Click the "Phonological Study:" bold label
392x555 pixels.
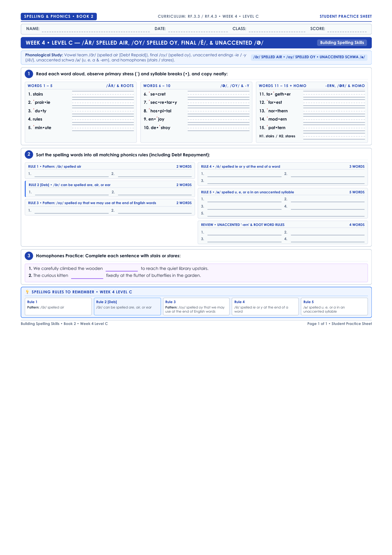44,55
